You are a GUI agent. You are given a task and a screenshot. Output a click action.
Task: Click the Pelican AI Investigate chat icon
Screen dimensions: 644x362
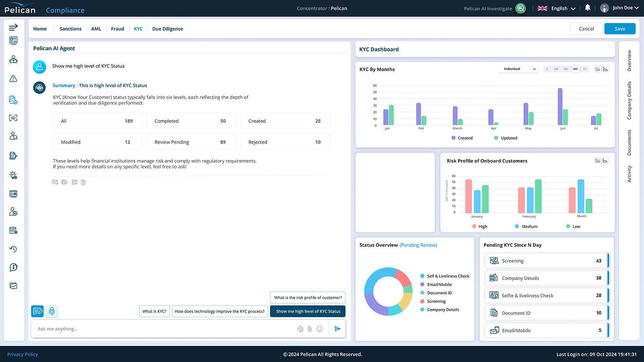point(521,8)
